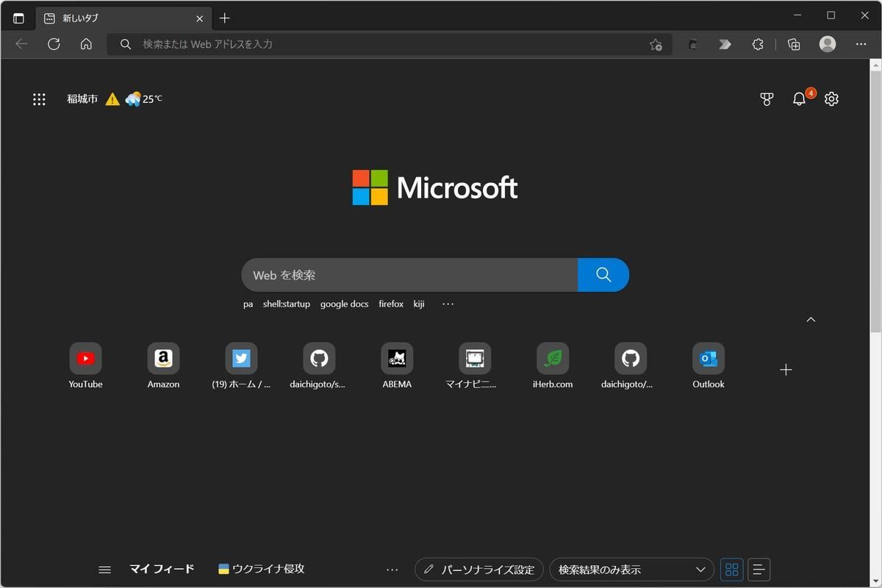The height and width of the screenshot is (588, 882).
Task: Open the Twitter ホーム quick link
Action: (241, 366)
